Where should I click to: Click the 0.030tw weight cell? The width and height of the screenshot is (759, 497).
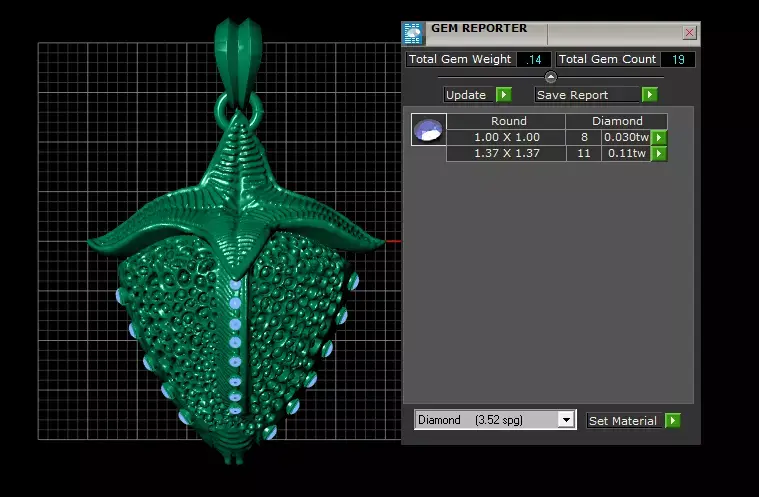pos(626,137)
